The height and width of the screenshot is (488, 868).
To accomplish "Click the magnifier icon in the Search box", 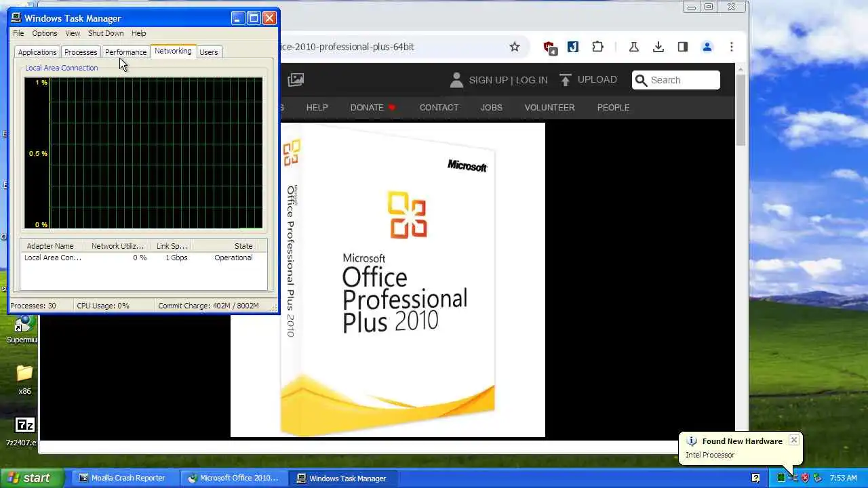I will (x=641, y=80).
